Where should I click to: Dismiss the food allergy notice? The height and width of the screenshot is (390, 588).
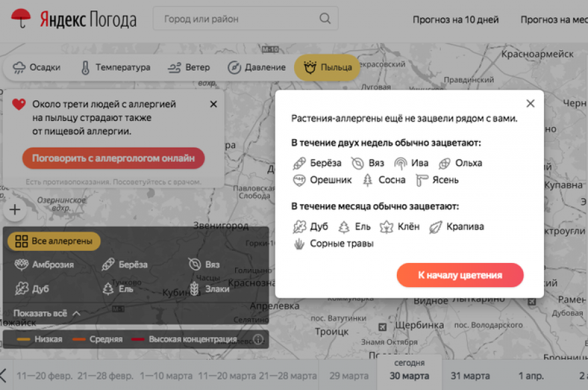(x=213, y=104)
